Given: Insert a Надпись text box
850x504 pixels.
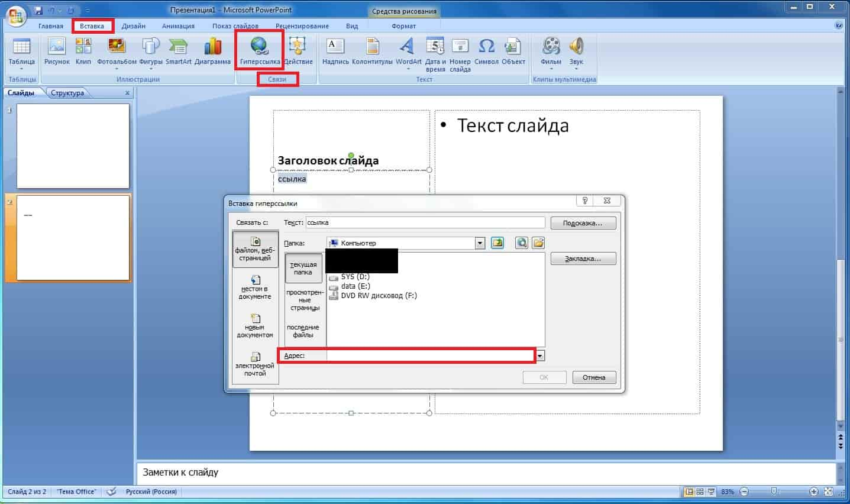Looking at the screenshot, I should [x=335, y=51].
